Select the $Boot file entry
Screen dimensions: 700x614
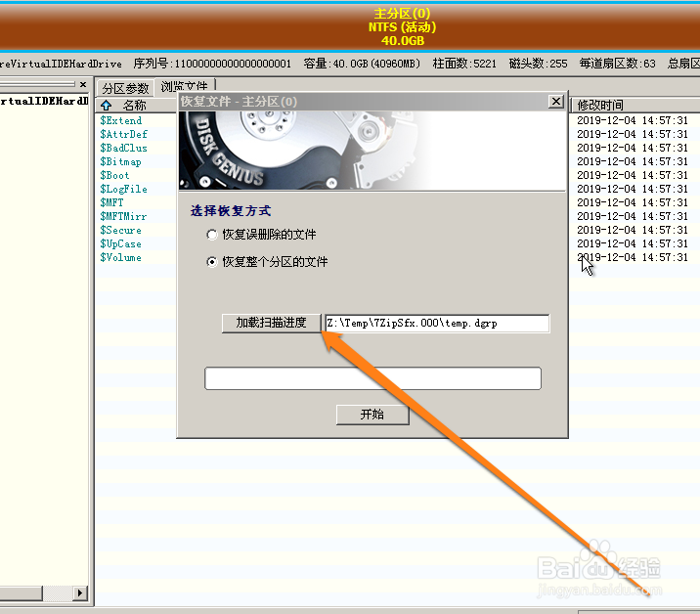(114, 175)
